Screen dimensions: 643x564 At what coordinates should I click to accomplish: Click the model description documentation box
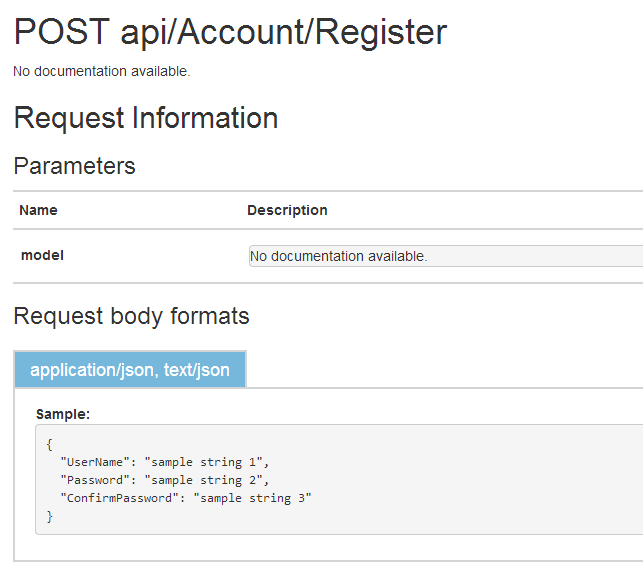coord(444,256)
